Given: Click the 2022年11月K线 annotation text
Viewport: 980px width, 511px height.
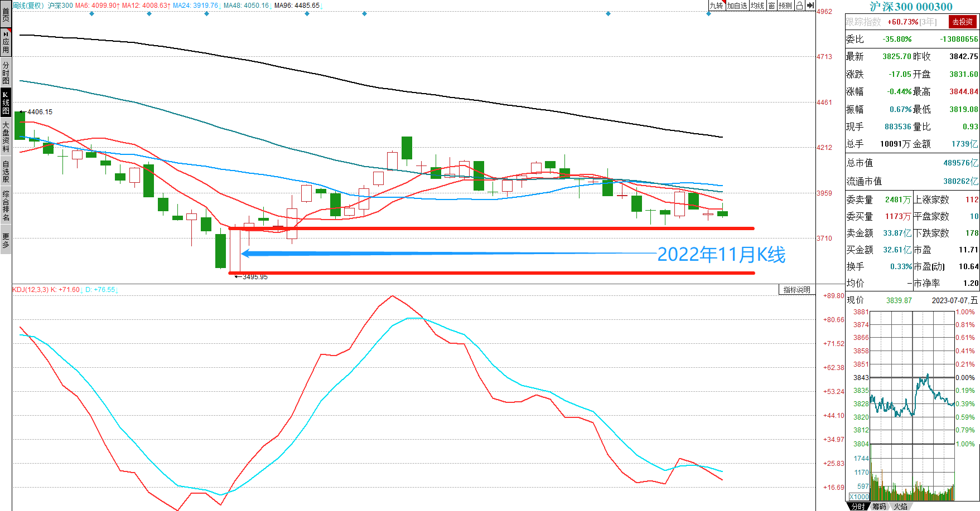Looking at the screenshot, I should [x=721, y=255].
